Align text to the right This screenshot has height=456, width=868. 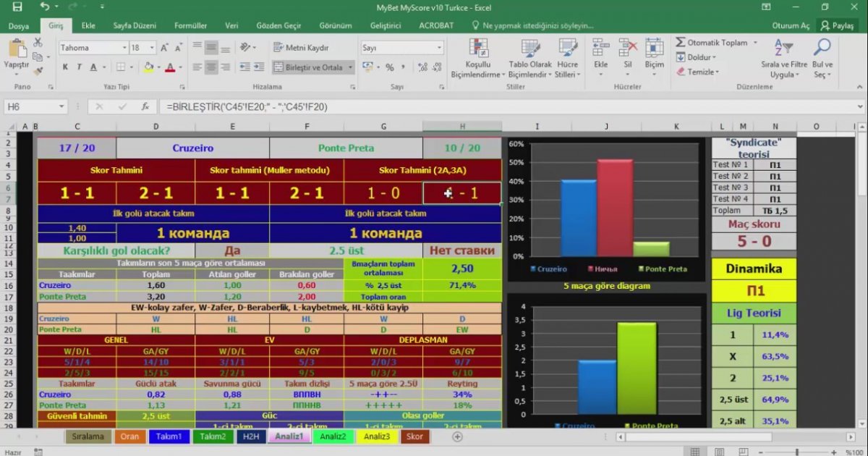pos(225,67)
